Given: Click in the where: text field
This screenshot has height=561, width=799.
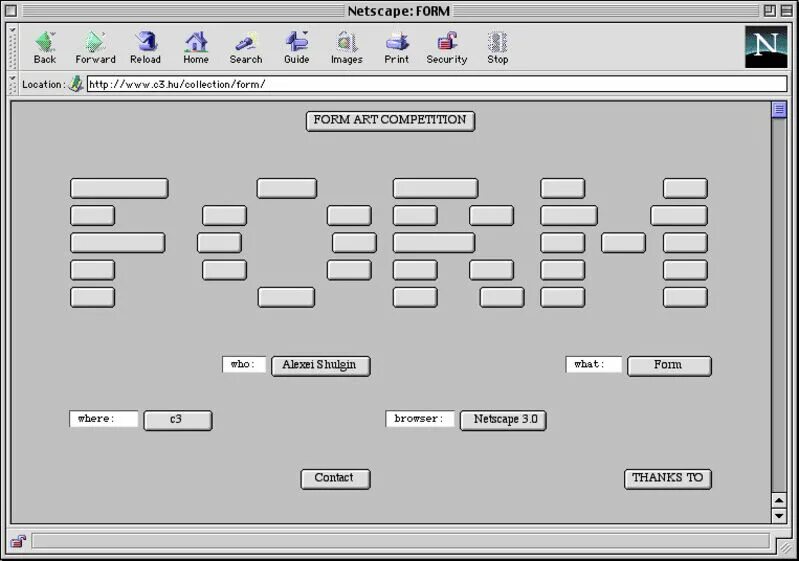Looking at the screenshot, I should [x=104, y=419].
